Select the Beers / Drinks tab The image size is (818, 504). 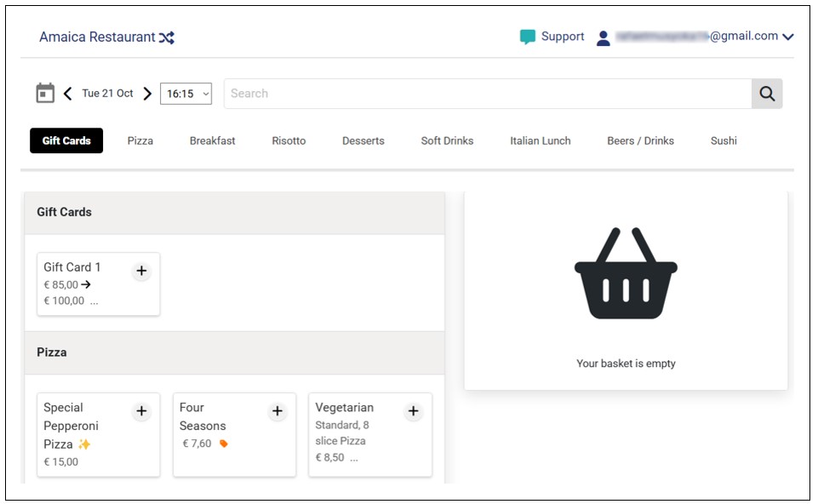coord(640,140)
